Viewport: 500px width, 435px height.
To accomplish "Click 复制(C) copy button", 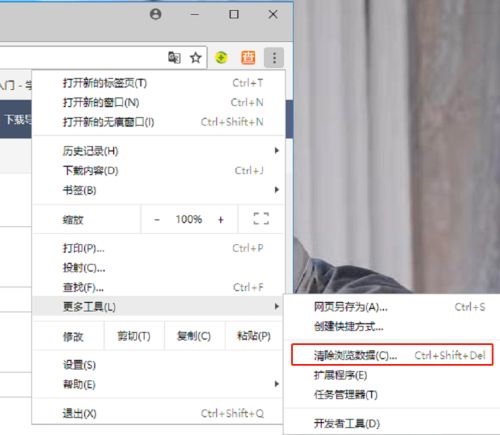I will [194, 336].
